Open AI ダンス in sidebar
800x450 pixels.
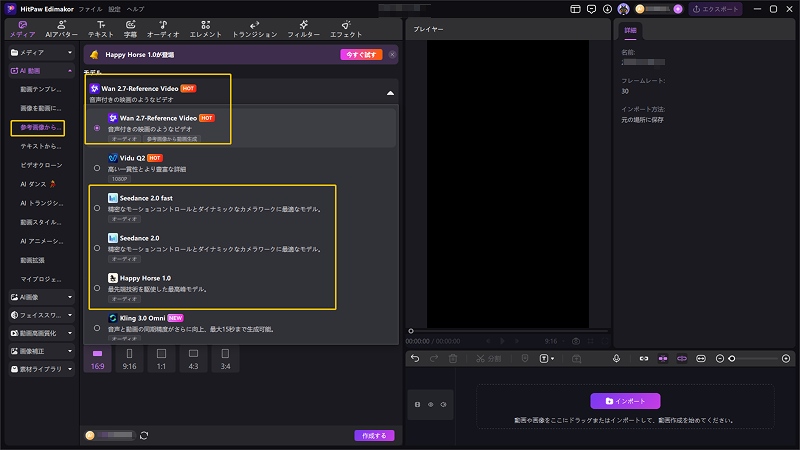(38, 184)
